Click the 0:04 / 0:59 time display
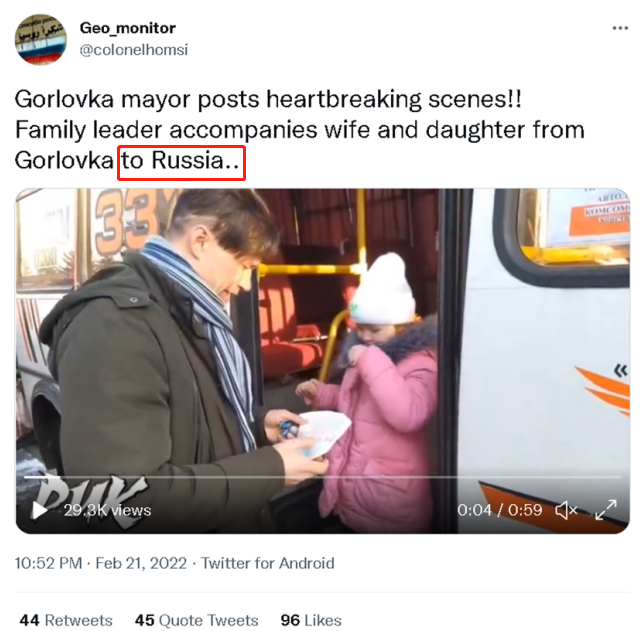Screen dimensions: 641x631 coord(500,510)
